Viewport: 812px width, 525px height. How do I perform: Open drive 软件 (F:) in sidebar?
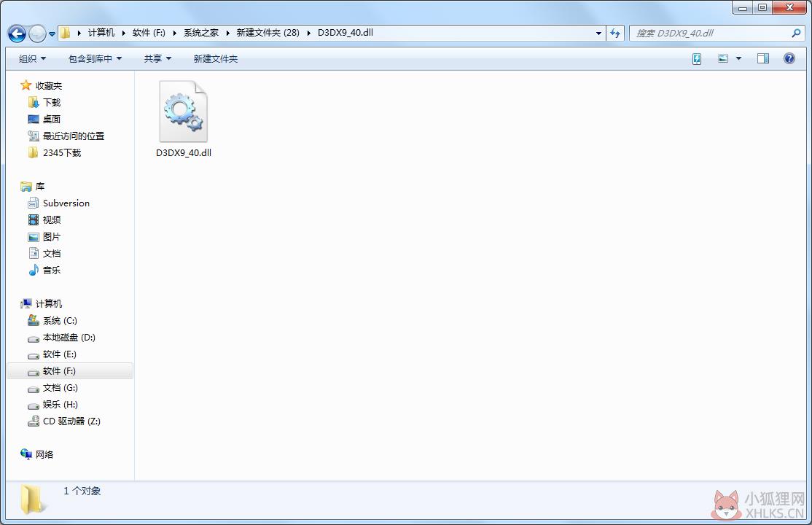point(59,371)
